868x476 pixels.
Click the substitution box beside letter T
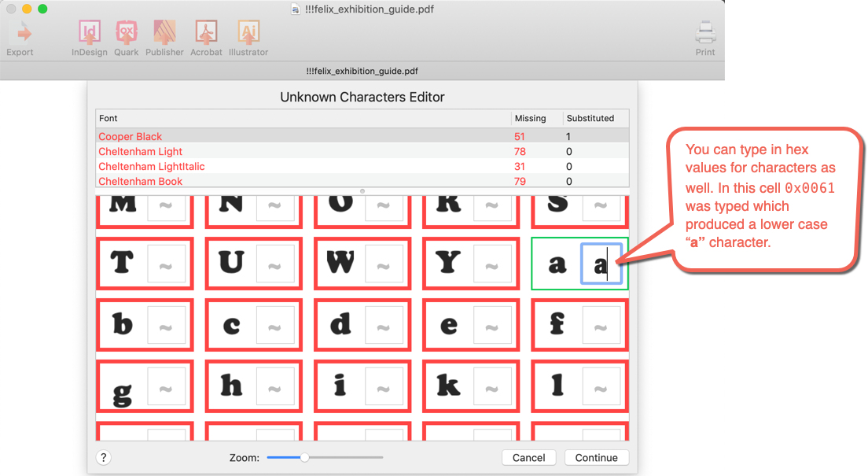coord(168,264)
